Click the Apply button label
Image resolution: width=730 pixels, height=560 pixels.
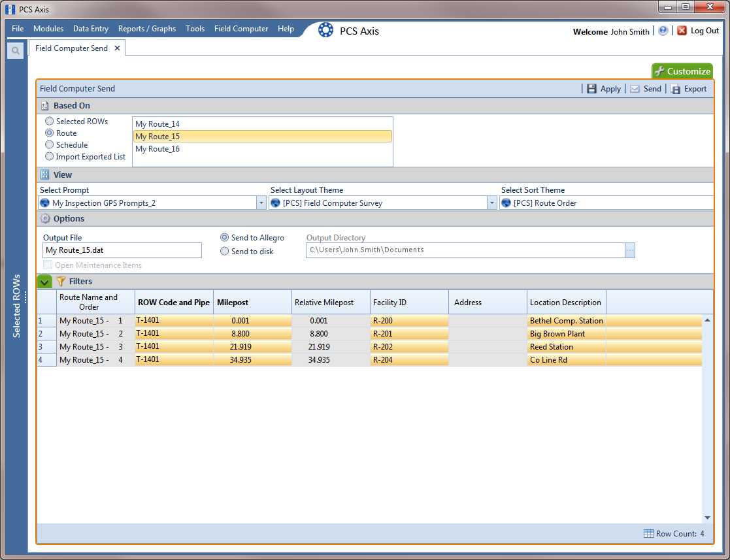coord(610,89)
